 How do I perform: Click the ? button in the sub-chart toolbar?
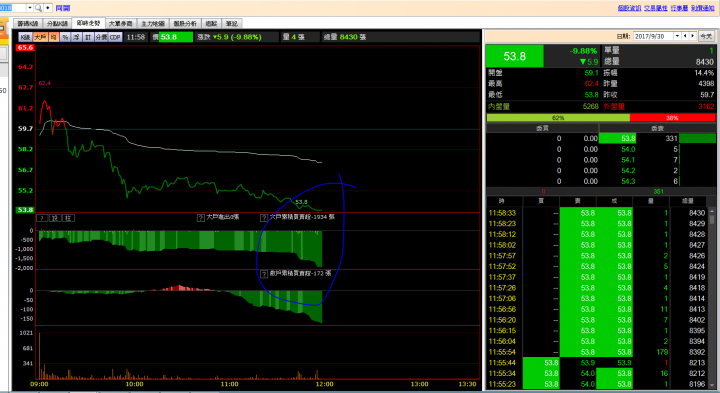(x=42, y=218)
